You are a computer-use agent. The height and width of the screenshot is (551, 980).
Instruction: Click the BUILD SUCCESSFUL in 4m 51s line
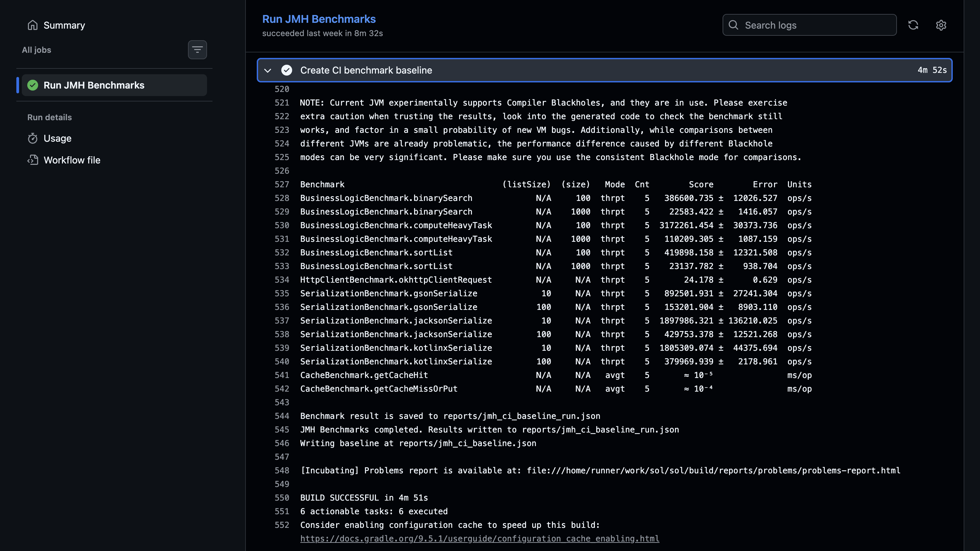[x=364, y=498]
